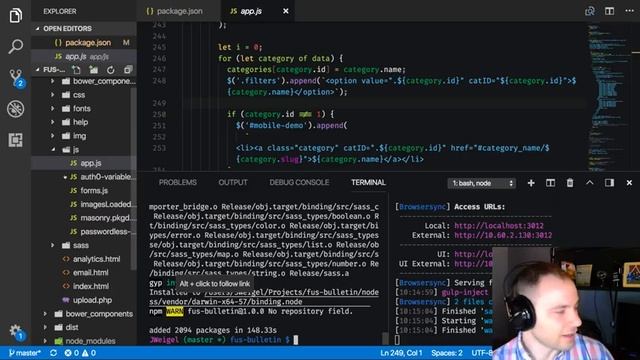This screenshot has width=640, height=360.
Task: Collapse all folders in Explorer
Action: pyautogui.click(x=128, y=70)
